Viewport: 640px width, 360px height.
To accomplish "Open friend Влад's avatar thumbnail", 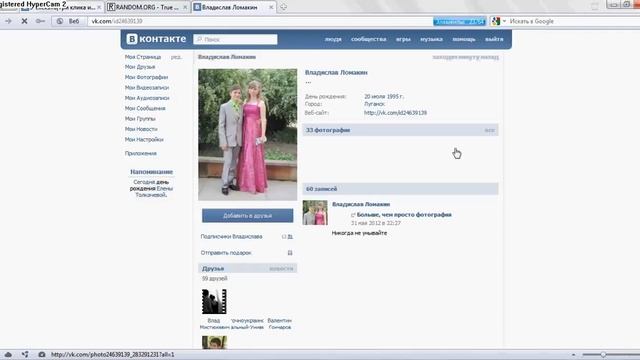I will (214, 301).
